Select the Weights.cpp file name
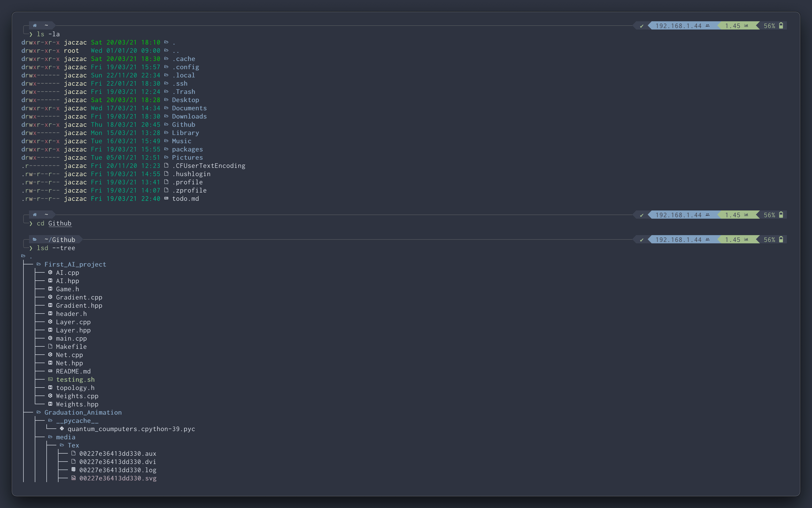The height and width of the screenshot is (508, 812). [77, 396]
